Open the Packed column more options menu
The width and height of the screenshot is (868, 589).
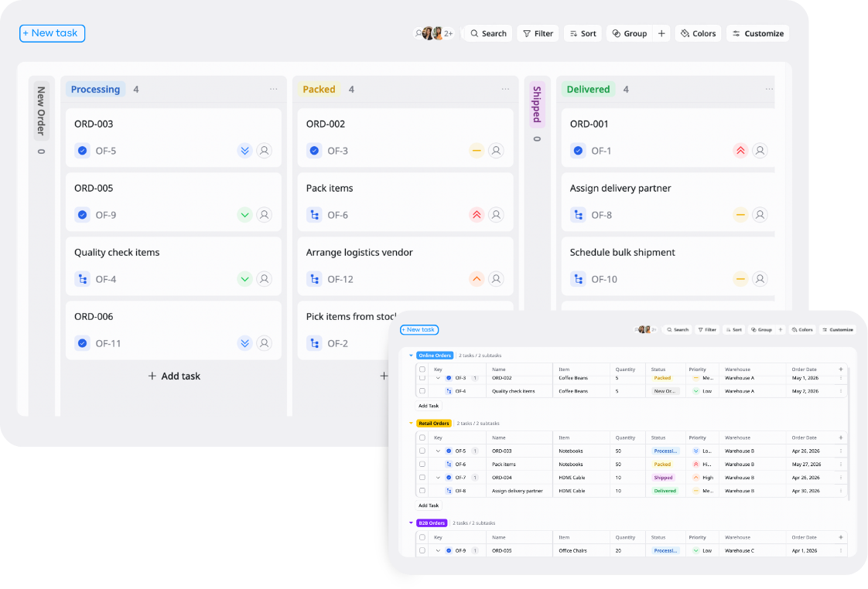click(505, 89)
